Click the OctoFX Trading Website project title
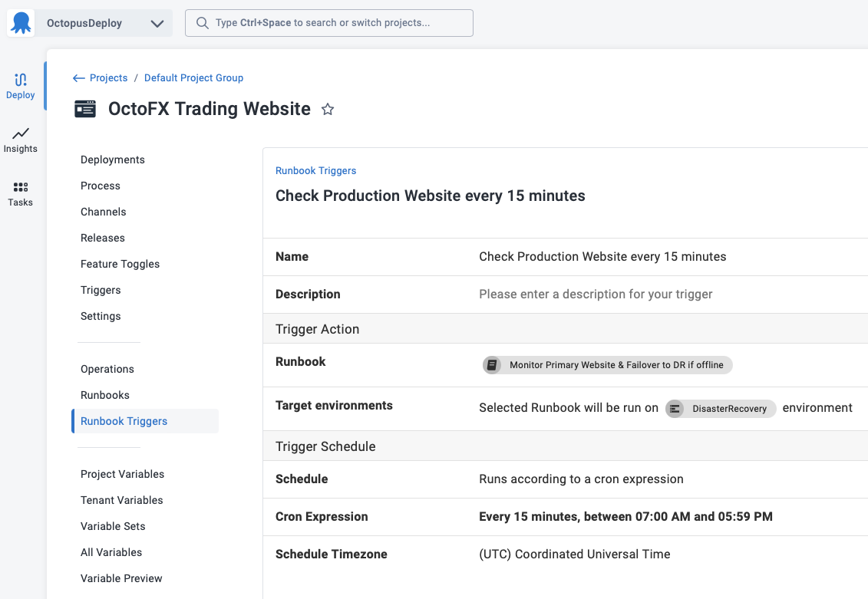 click(210, 109)
